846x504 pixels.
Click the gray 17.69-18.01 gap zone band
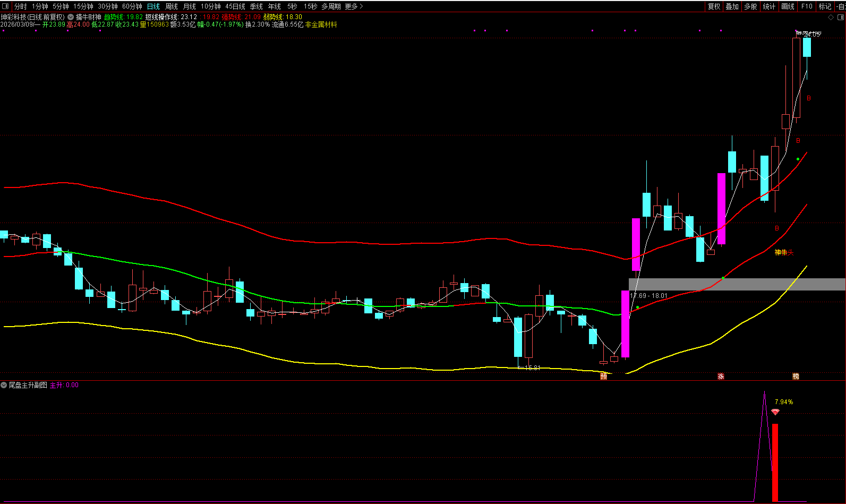(744, 284)
